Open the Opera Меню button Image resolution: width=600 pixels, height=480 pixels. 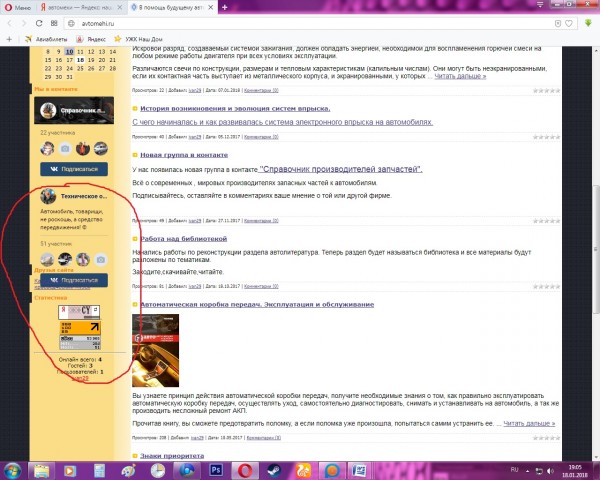pos(18,7)
